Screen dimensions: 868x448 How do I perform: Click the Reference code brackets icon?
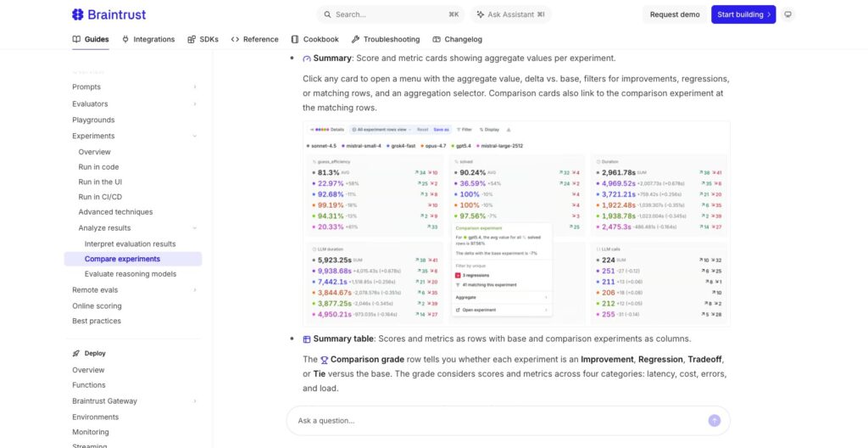coord(235,39)
